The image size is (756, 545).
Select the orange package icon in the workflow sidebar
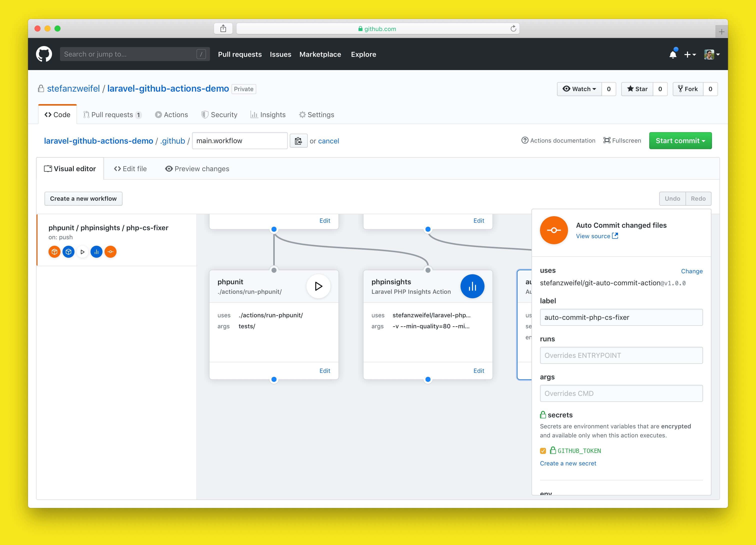[54, 252]
